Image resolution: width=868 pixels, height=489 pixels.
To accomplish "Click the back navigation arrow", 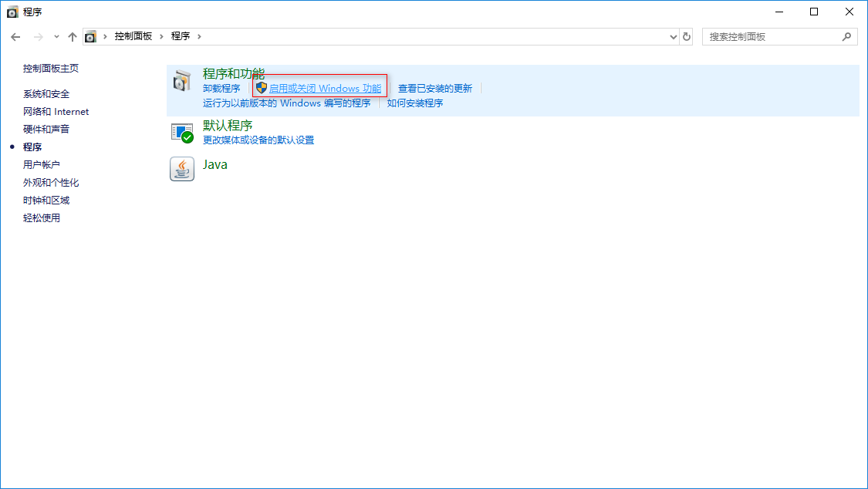I will (15, 35).
